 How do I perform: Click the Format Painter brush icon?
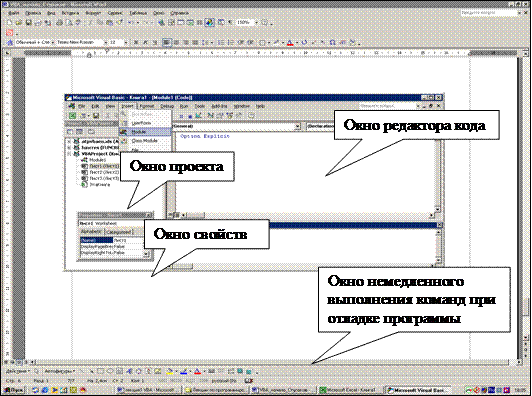point(119,22)
